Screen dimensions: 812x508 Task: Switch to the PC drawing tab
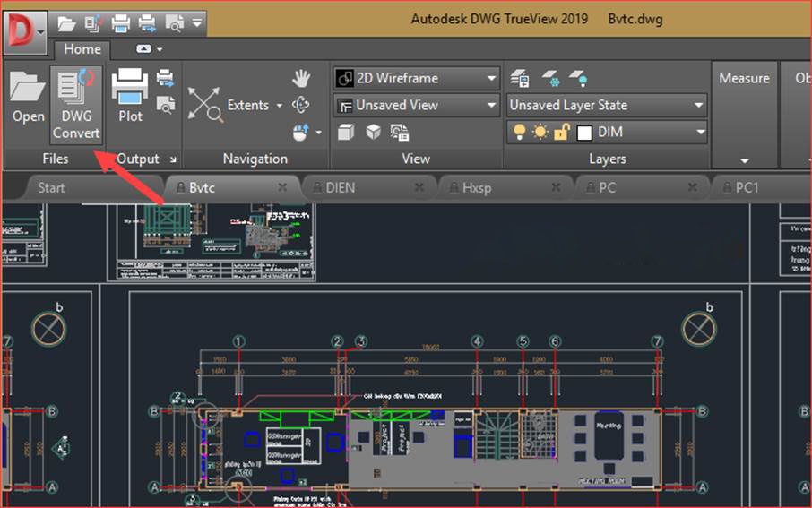tap(607, 187)
